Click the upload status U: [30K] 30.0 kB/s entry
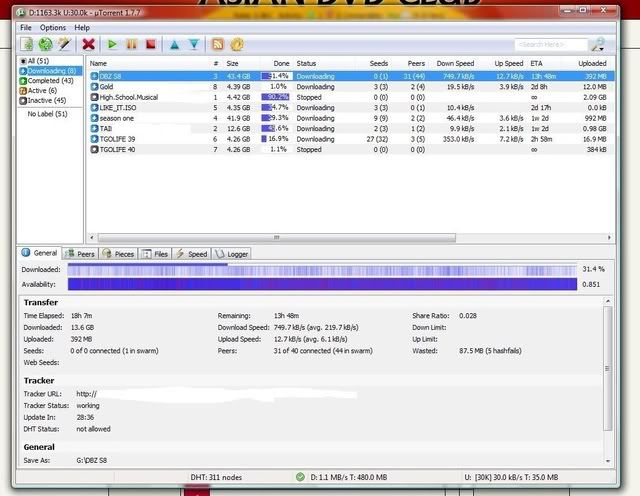 point(511,477)
